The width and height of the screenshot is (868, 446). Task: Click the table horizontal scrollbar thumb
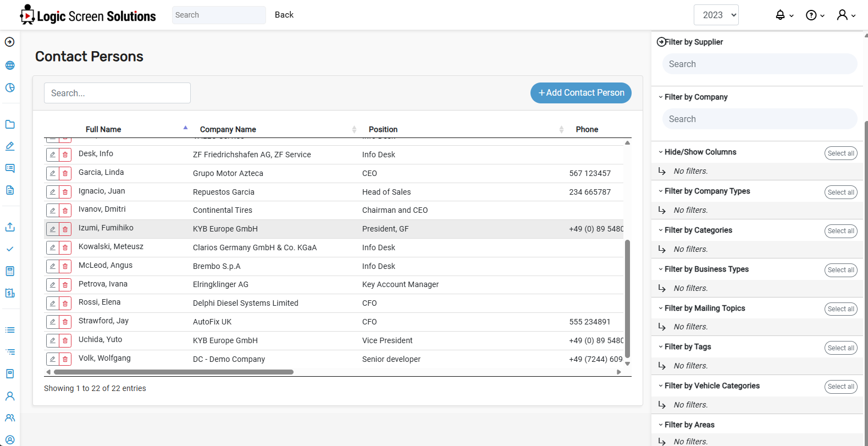pyautogui.click(x=174, y=372)
